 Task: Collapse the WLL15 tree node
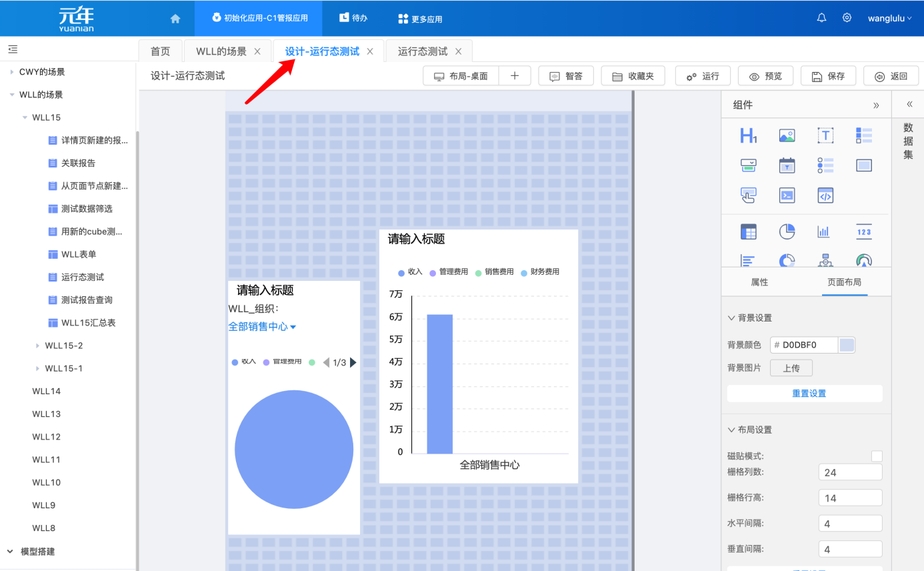tap(23, 117)
